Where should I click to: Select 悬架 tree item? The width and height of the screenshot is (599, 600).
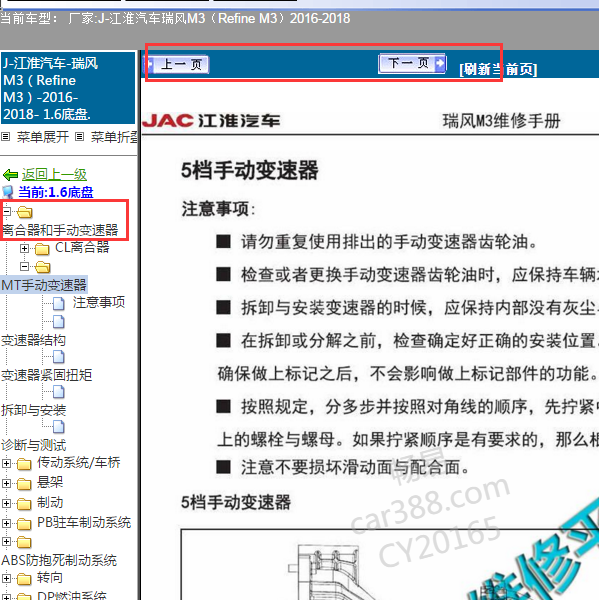pos(50,482)
